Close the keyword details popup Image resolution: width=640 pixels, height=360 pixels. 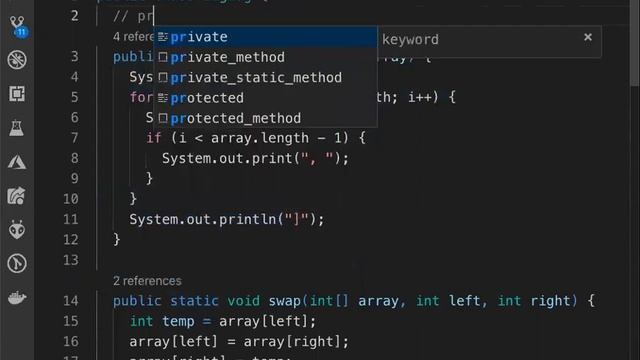[x=588, y=37]
